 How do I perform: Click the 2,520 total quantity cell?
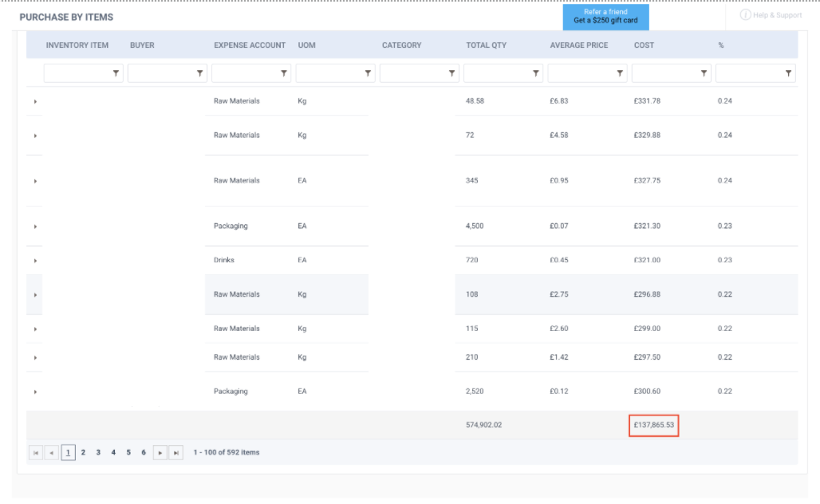pyautogui.click(x=475, y=392)
